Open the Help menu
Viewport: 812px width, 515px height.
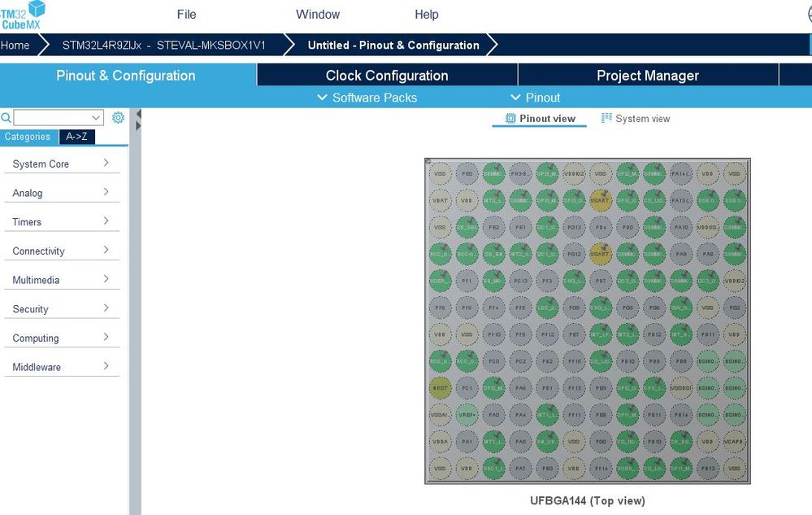pyautogui.click(x=426, y=15)
